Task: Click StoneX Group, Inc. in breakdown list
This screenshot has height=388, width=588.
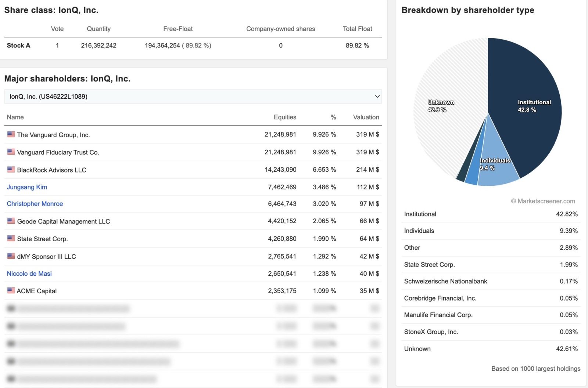Action: 431,332
